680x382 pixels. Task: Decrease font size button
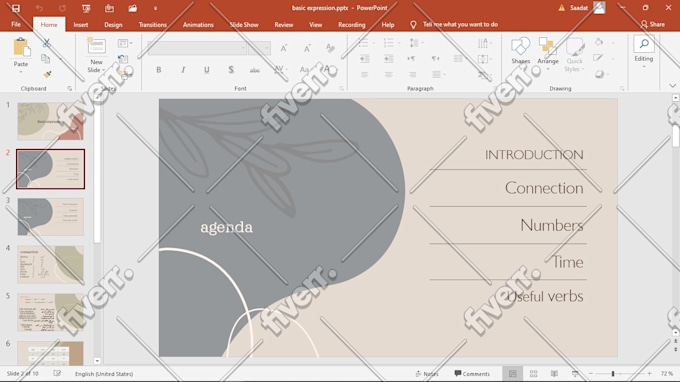point(307,48)
